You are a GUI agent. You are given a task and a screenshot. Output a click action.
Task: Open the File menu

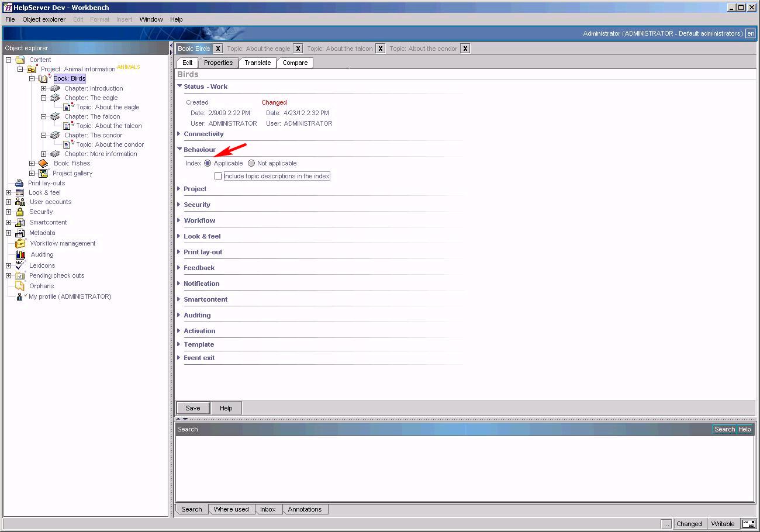(10, 19)
